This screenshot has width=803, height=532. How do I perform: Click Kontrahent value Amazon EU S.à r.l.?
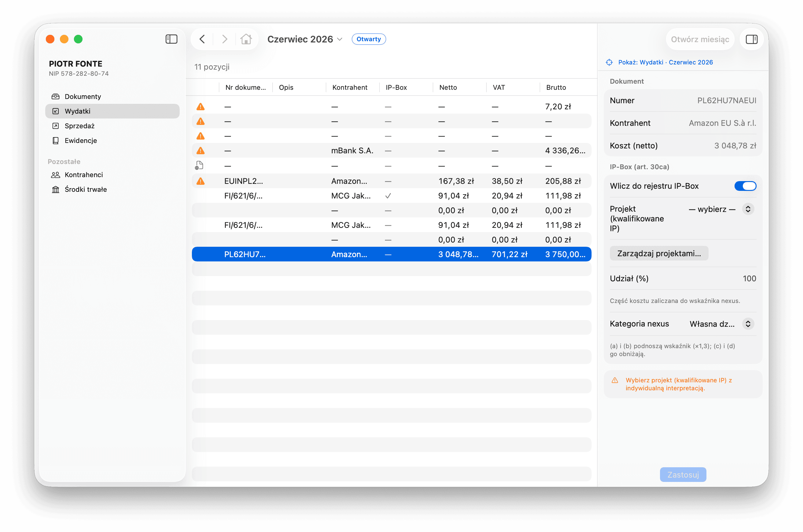[722, 123]
